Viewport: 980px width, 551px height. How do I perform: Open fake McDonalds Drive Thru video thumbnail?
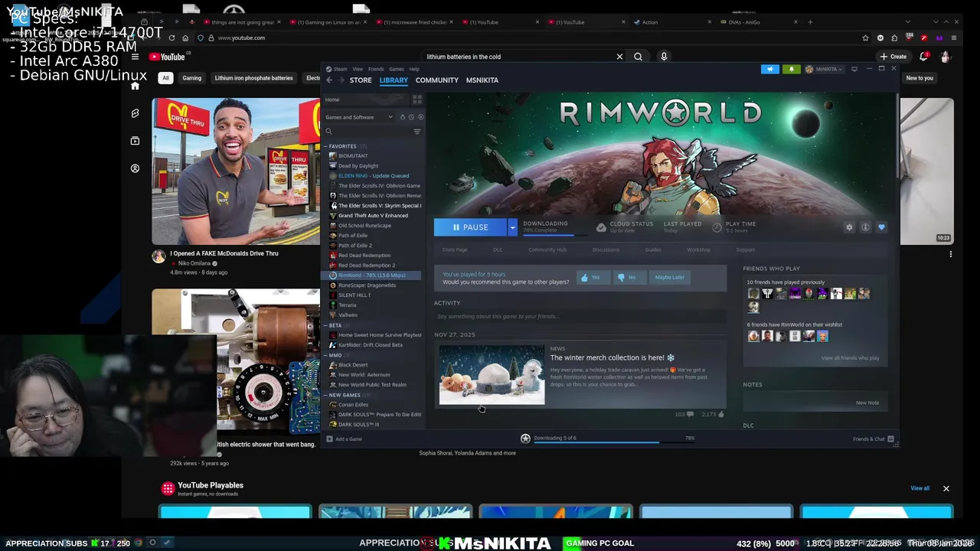pyautogui.click(x=236, y=171)
